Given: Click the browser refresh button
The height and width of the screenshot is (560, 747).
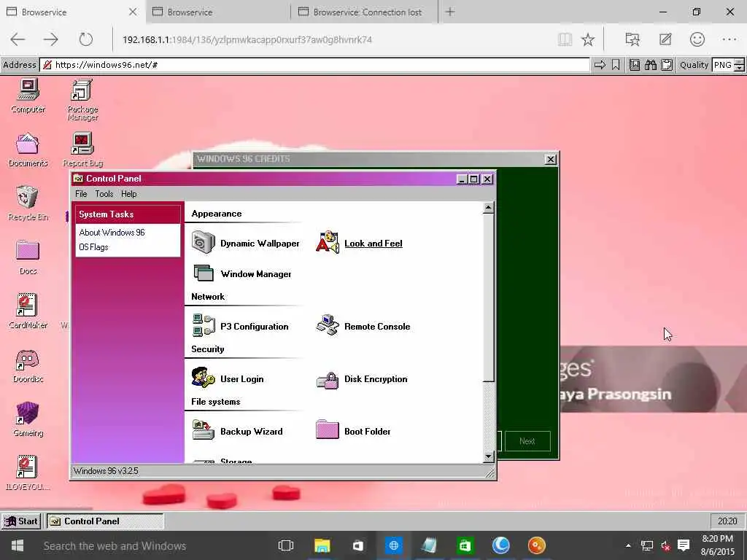Looking at the screenshot, I should (x=86, y=39).
